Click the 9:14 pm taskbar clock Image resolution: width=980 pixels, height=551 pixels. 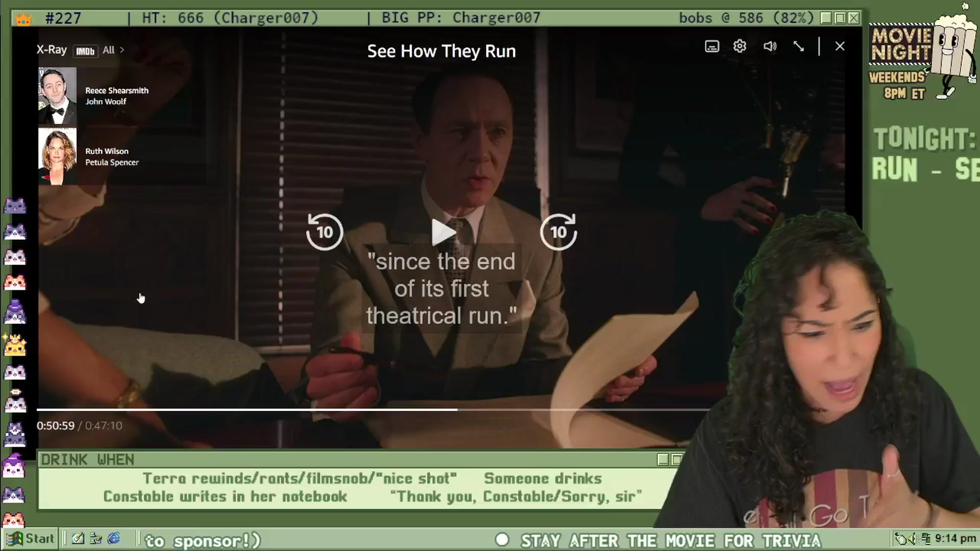(955, 539)
